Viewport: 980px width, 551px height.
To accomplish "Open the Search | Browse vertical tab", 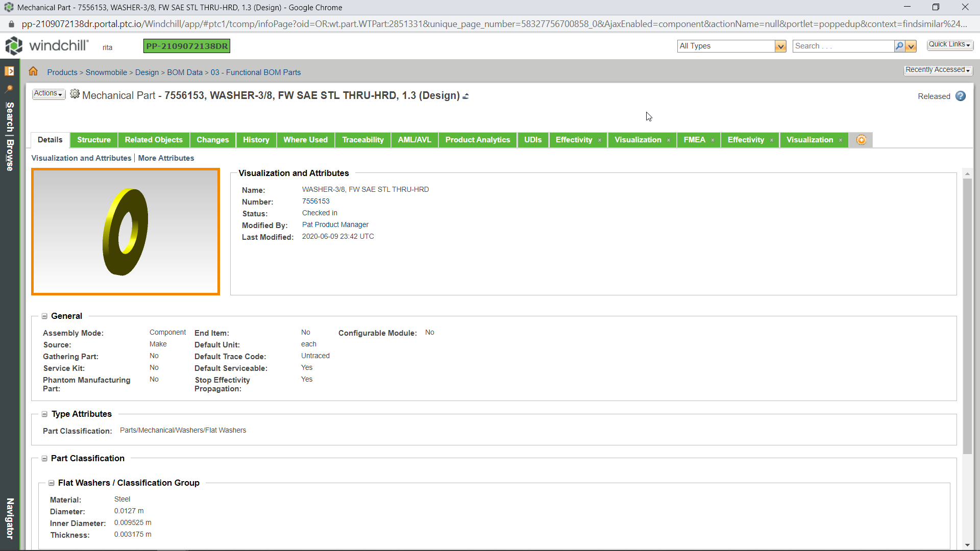I will click(x=10, y=136).
